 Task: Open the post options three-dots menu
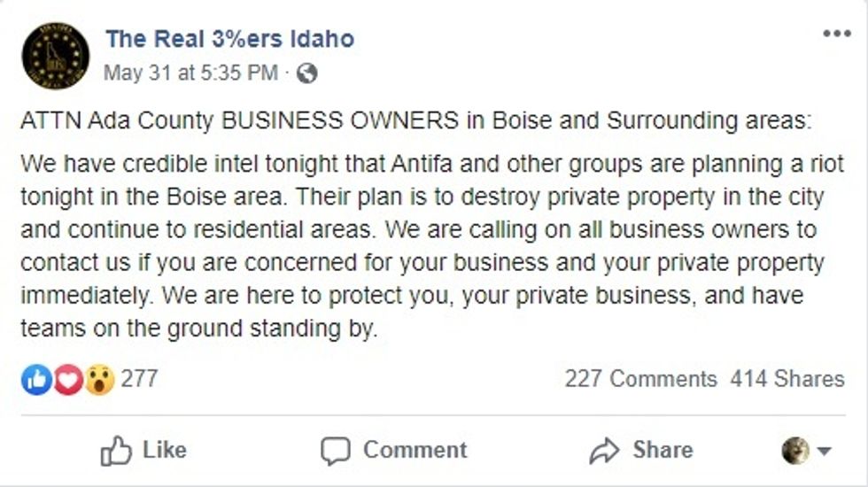coord(836,34)
